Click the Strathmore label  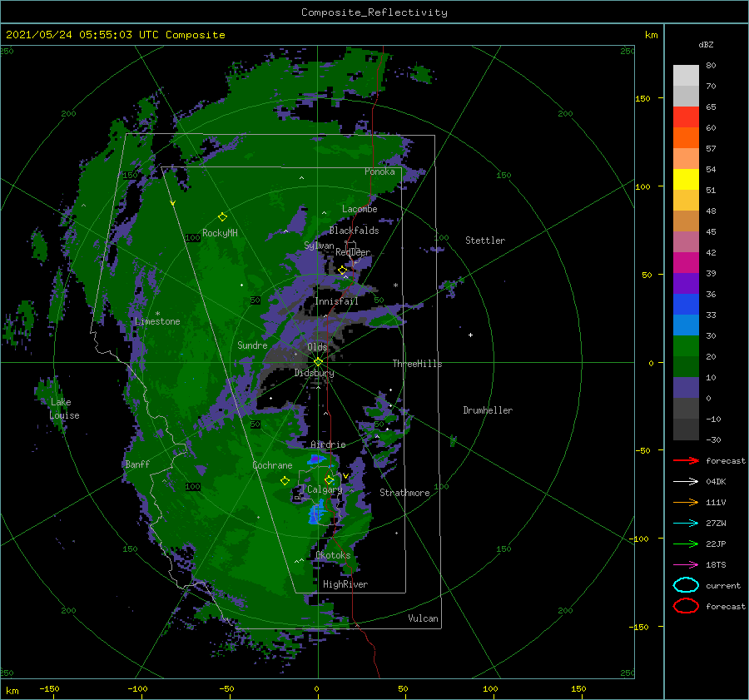(x=404, y=493)
